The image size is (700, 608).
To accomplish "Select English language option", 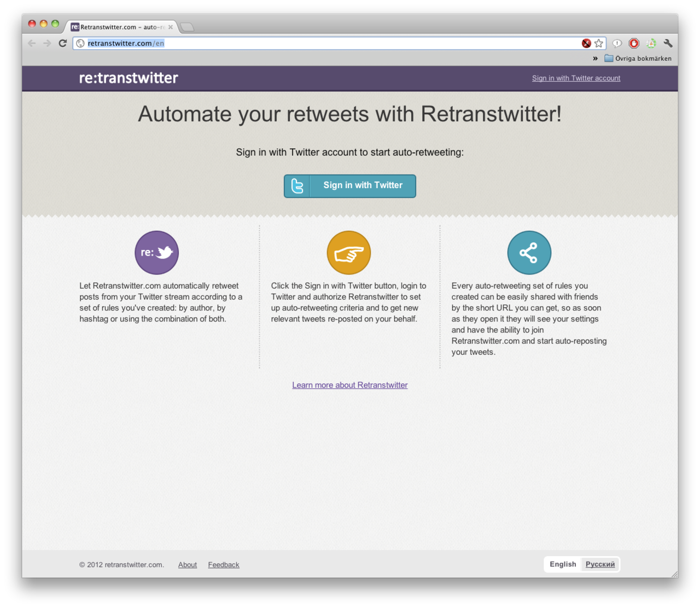I will click(563, 564).
